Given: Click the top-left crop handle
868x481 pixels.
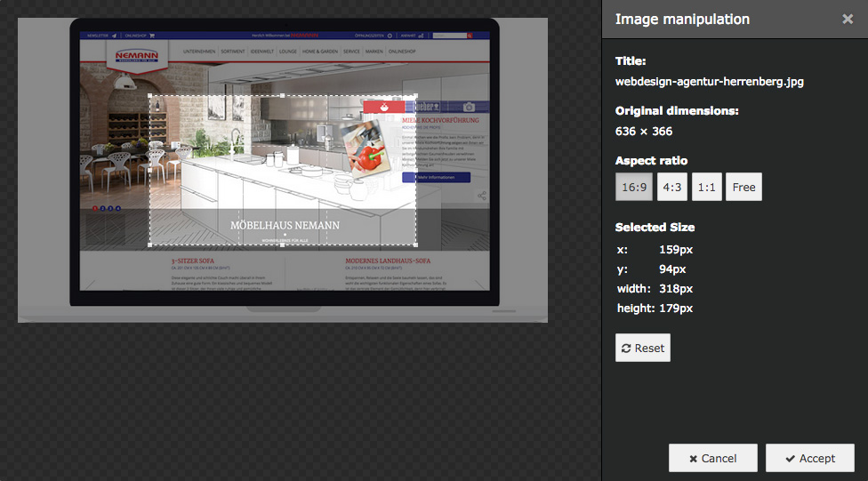Looking at the screenshot, I should (x=150, y=96).
